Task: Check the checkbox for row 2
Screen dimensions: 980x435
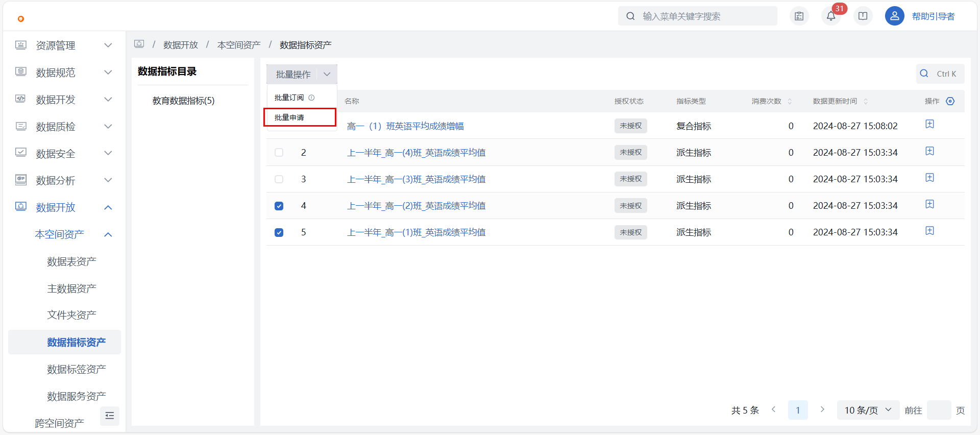Action: coord(279,153)
